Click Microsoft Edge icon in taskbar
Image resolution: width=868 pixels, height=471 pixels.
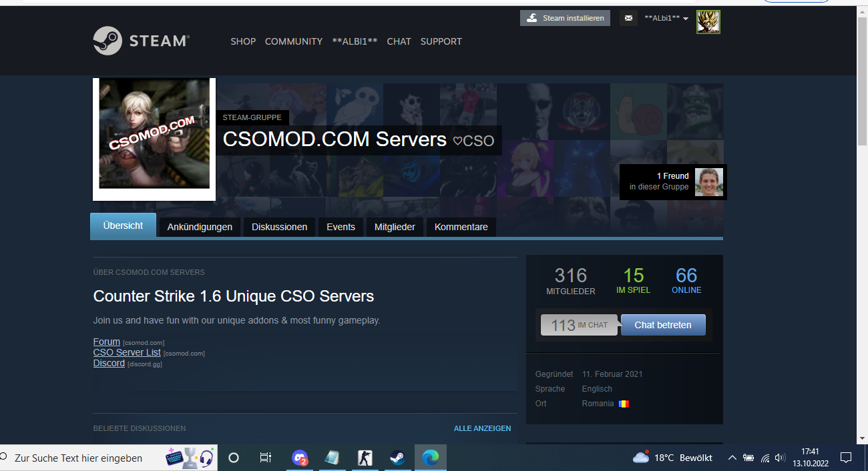(x=431, y=458)
